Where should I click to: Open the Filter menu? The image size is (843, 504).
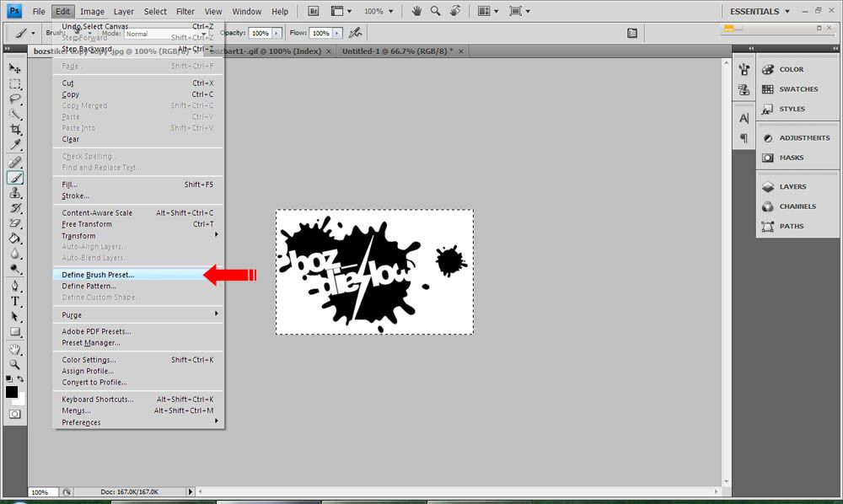(185, 11)
